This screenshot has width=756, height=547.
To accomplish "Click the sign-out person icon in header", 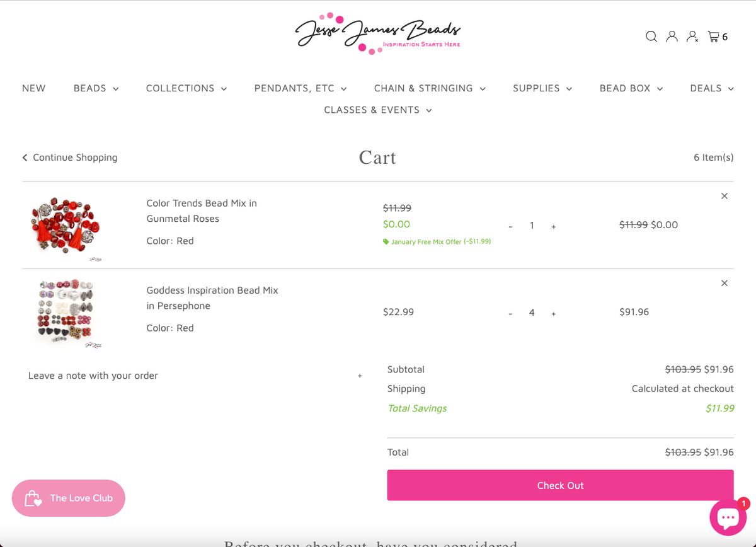I will point(692,37).
